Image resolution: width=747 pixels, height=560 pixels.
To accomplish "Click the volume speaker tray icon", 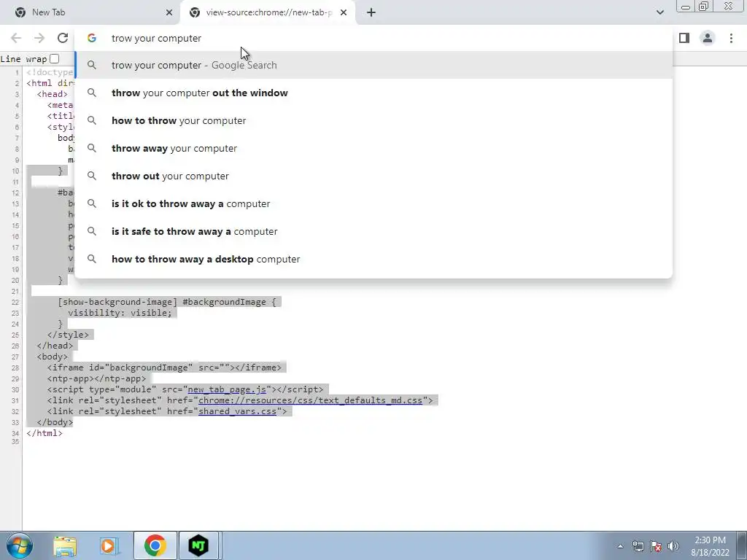I will [673, 546].
